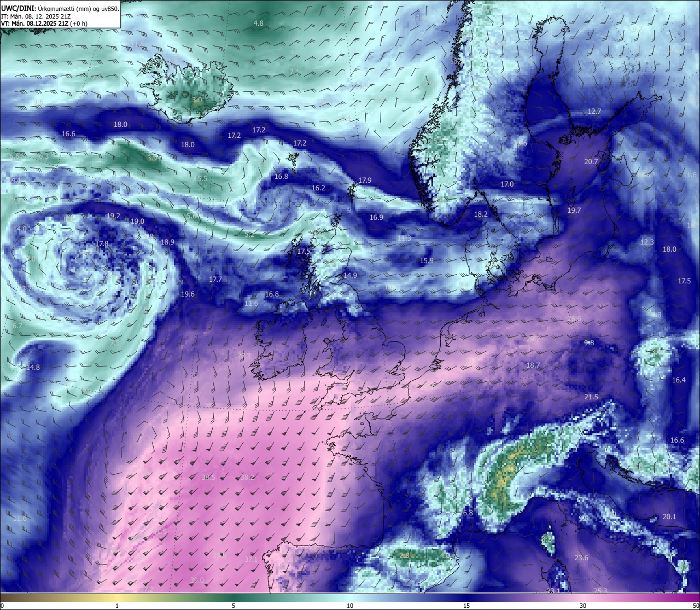Click the 12.7 value near Finland
The height and width of the screenshot is (610, 700).
tap(594, 112)
